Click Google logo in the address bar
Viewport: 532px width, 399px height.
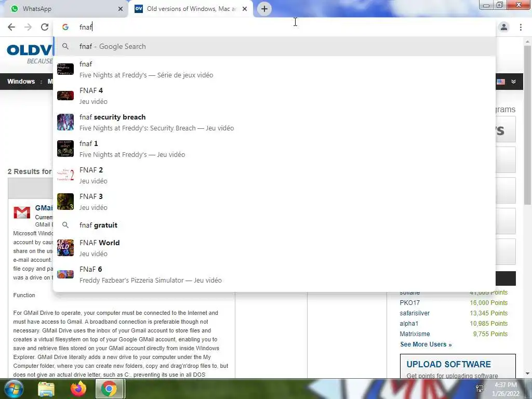coord(65,27)
